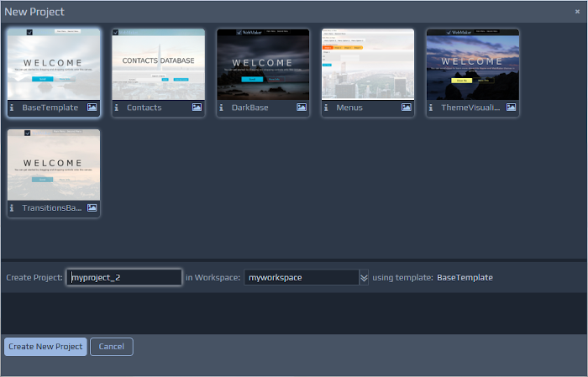Click the Create Project name field

point(124,277)
